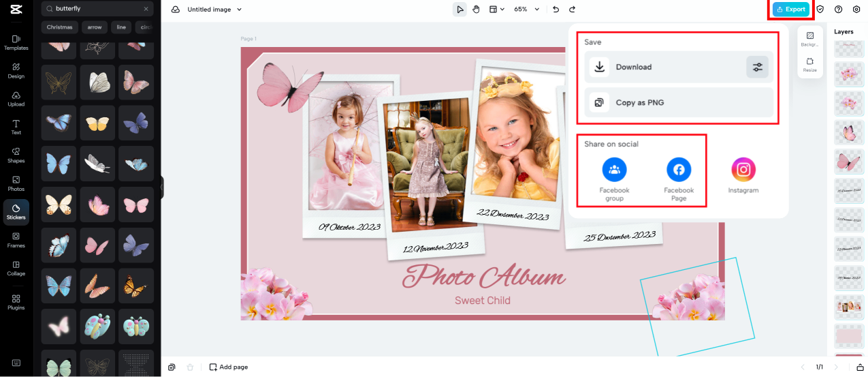
Task: Click the Layers panel heading
Action: click(x=843, y=31)
